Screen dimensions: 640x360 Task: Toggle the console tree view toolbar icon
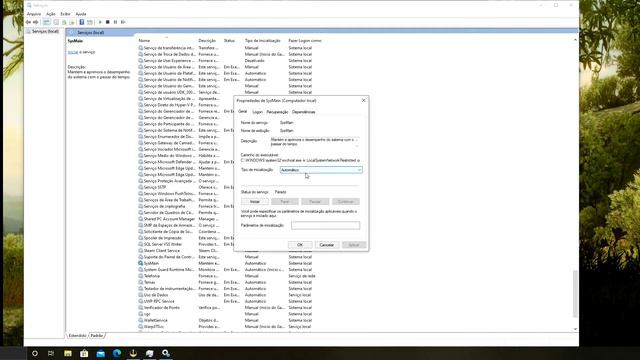tap(47, 22)
